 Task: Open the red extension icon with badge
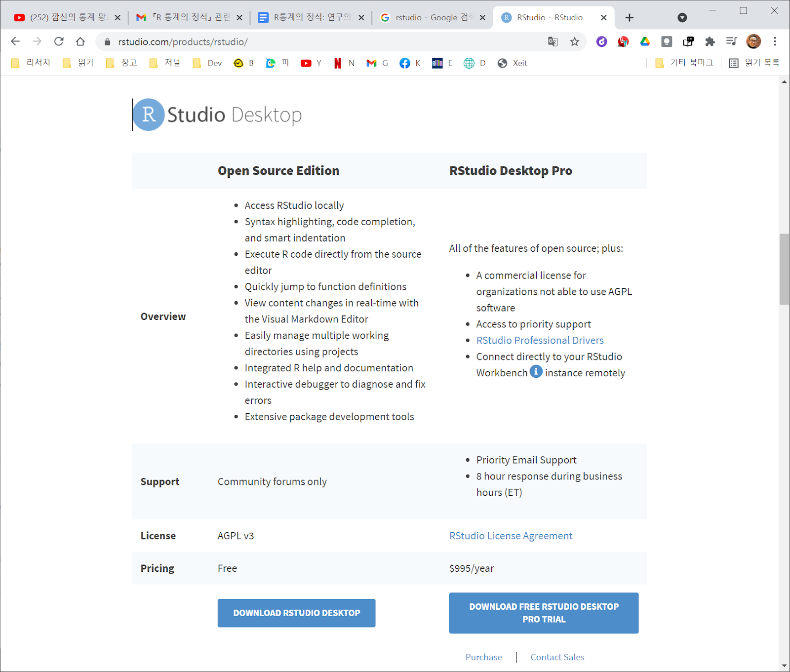(623, 41)
